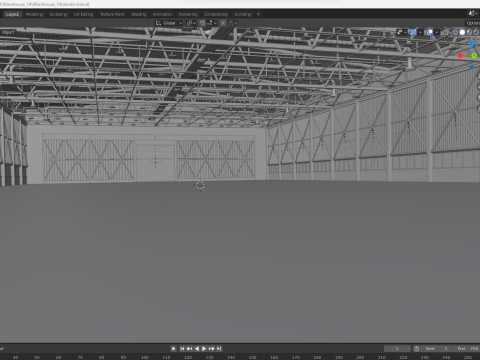
Task: Add a new workspace with plus icon
Action: pyautogui.click(x=258, y=14)
